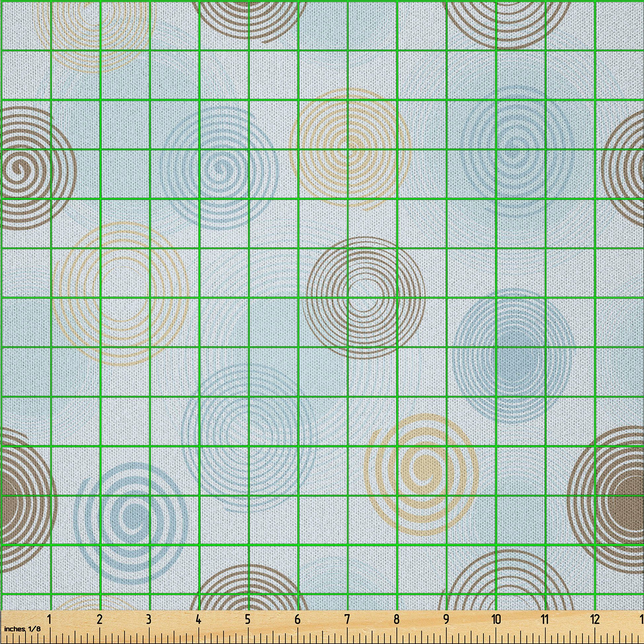Click the ruler number "11"
This screenshot has height=644, width=644.
[545, 619]
